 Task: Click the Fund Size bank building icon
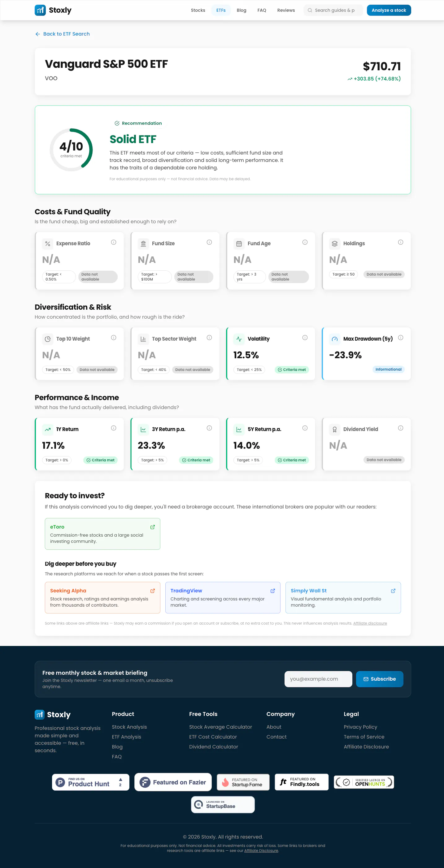click(143, 244)
